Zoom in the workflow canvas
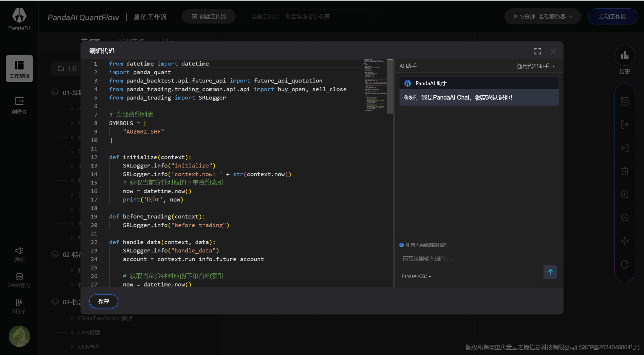The width and height of the screenshot is (644, 355). tap(625, 194)
